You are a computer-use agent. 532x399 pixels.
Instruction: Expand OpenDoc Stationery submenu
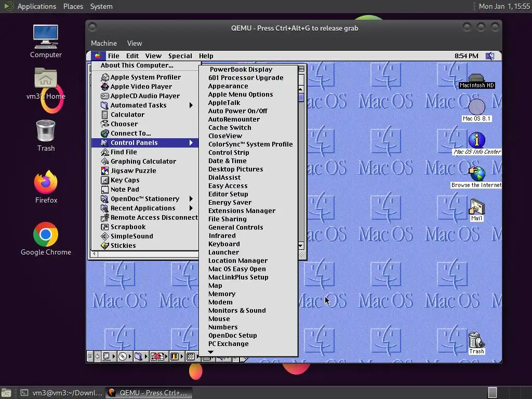point(145,199)
